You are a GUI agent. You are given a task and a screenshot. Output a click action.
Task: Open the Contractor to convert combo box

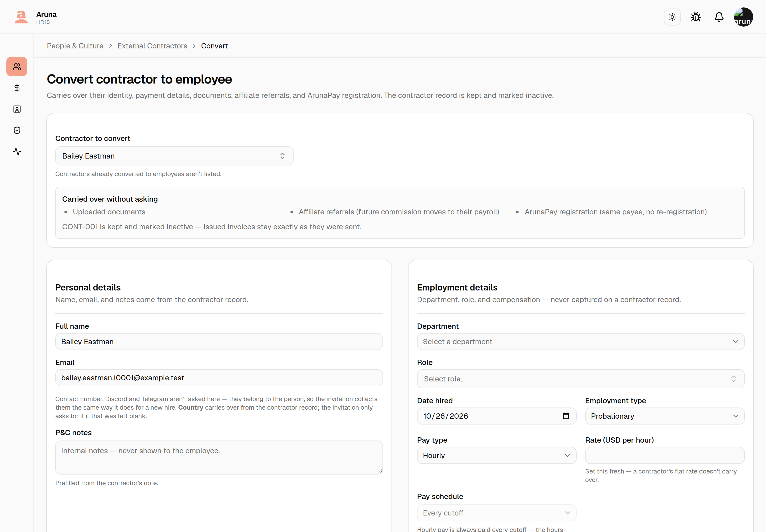(174, 156)
